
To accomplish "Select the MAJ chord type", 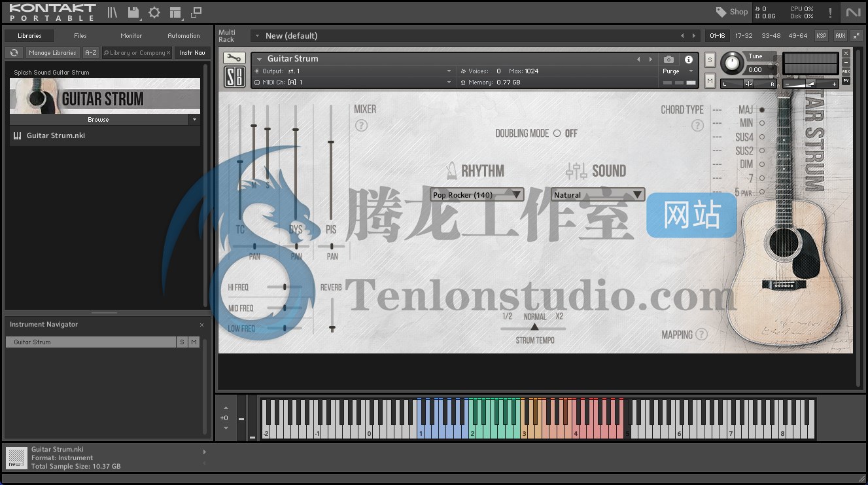I will [x=762, y=110].
